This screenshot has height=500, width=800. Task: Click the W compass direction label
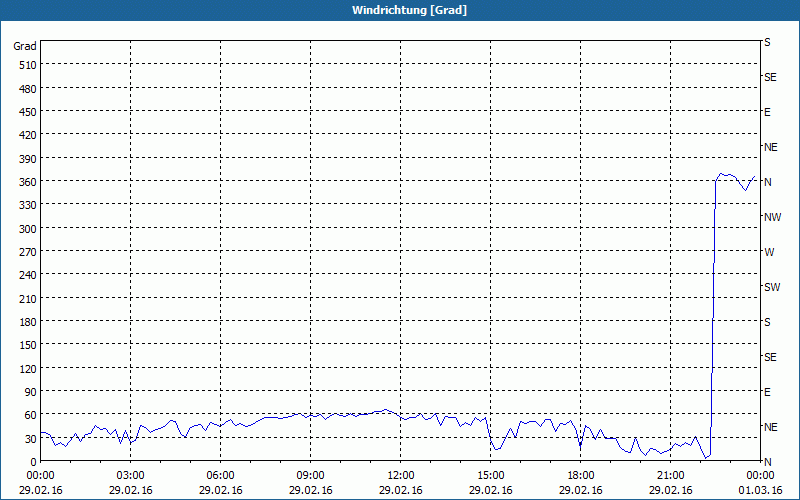point(769,252)
